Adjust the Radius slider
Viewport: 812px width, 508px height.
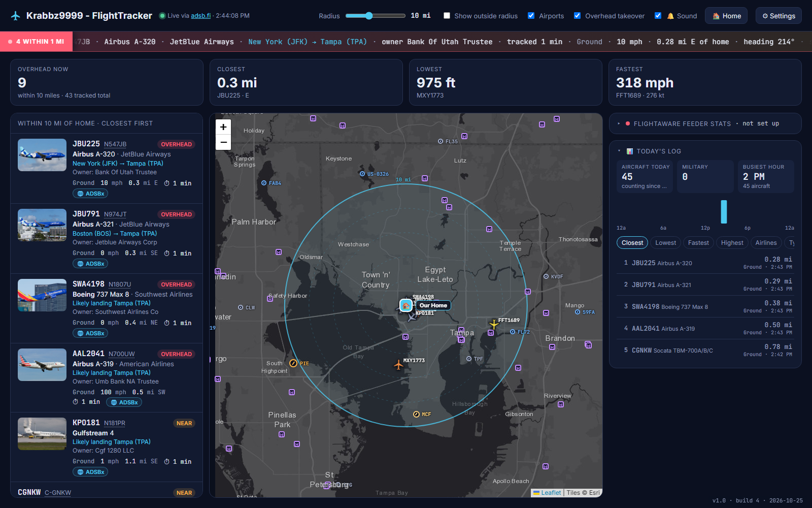coord(375,16)
